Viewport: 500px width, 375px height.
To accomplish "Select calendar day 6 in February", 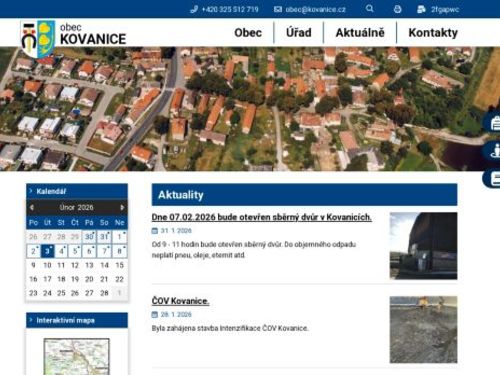I will (x=89, y=251).
